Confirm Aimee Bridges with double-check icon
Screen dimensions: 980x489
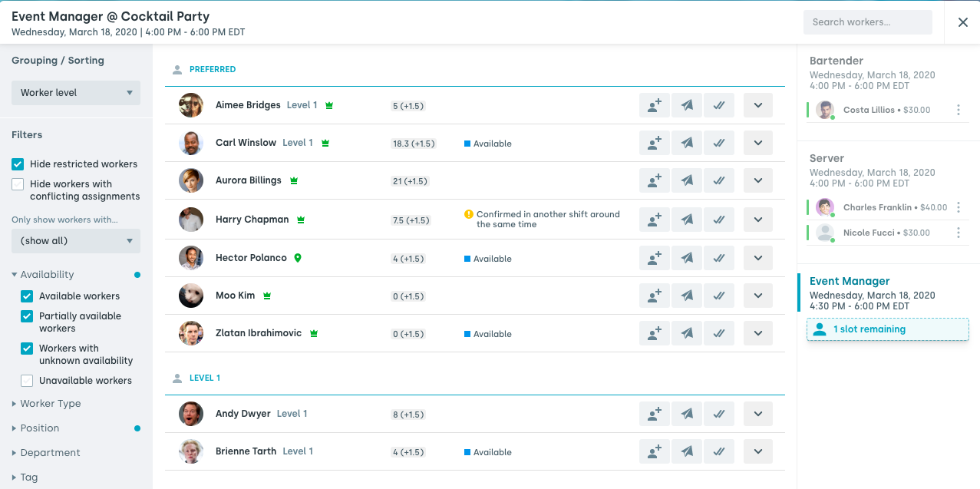pyautogui.click(x=719, y=105)
